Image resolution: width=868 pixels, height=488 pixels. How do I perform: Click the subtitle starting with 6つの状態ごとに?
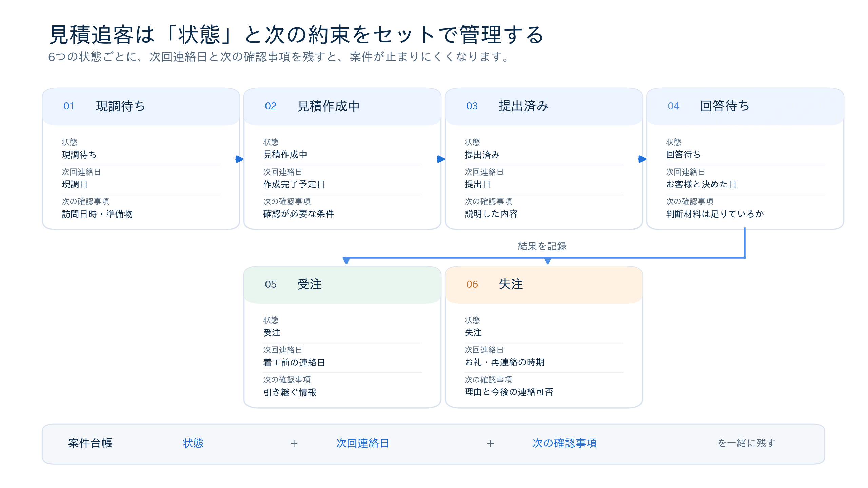[279, 57]
